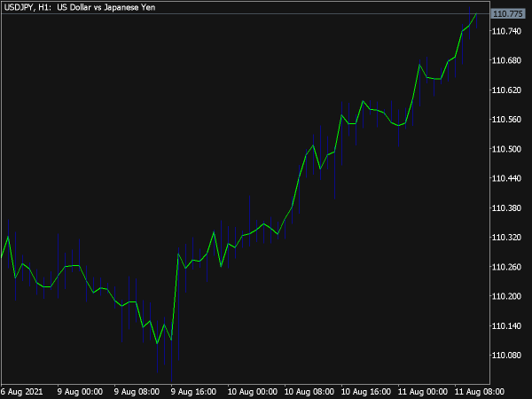Click the 11 Aug 00:00 time label
This screenshot has height=399, width=532.
click(x=422, y=392)
